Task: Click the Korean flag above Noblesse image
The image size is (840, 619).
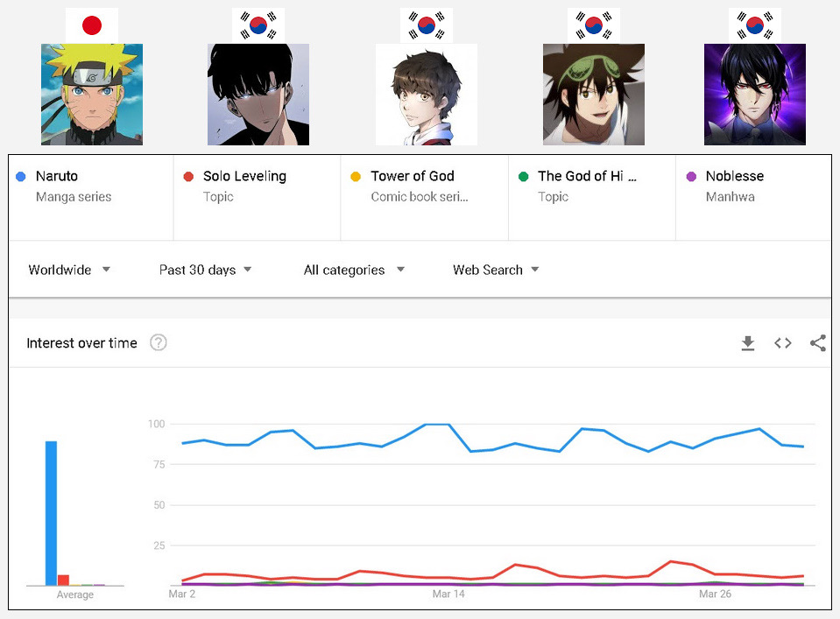Action: point(755,25)
